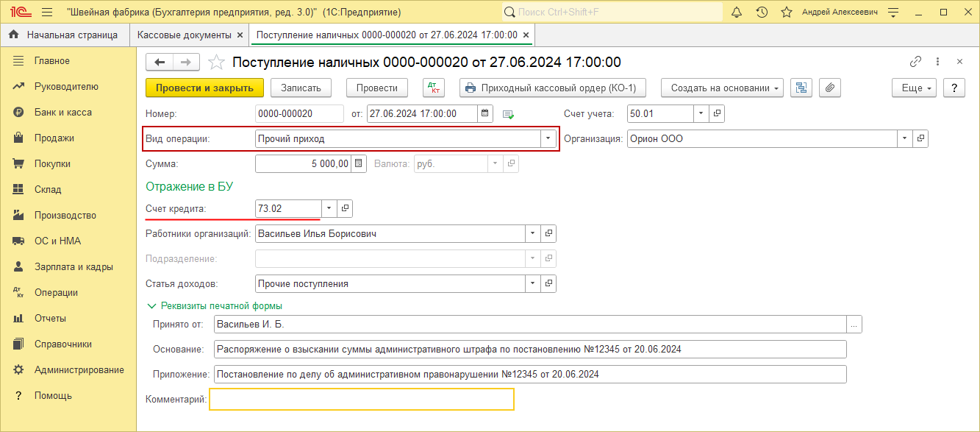
Task: Switch to Начальная страница tab
Action: (x=65, y=35)
